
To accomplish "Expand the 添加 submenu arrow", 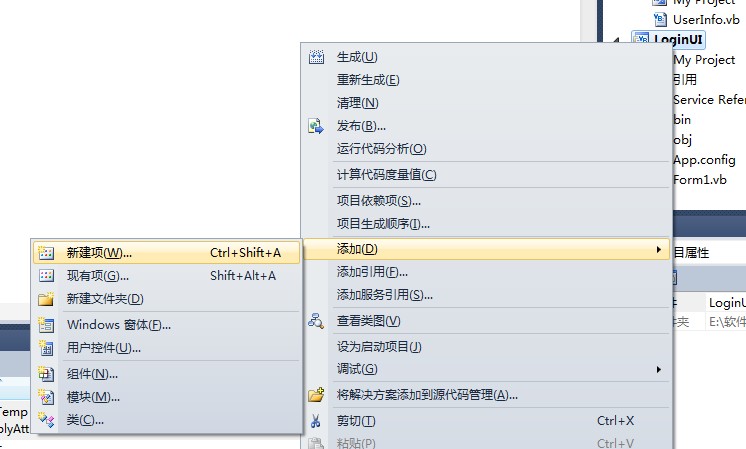I will pyautogui.click(x=658, y=249).
